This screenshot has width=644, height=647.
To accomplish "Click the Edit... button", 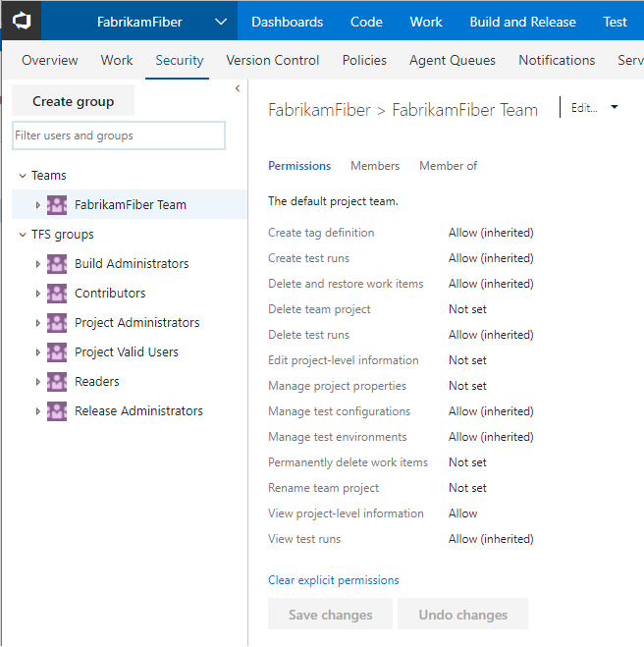I will pyautogui.click(x=584, y=108).
